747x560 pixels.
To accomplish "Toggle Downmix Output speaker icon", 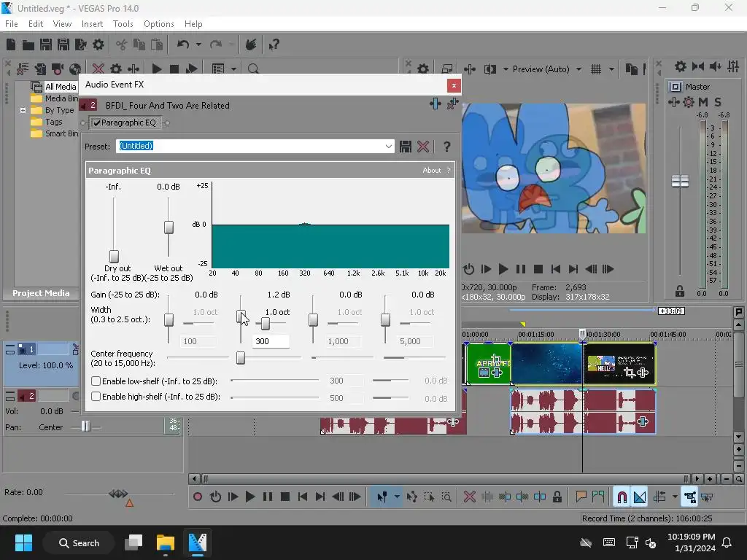I will (715, 66).
